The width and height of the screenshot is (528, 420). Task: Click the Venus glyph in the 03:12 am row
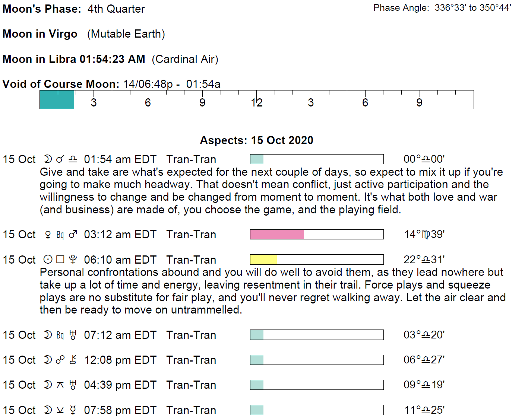tap(48, 235)
